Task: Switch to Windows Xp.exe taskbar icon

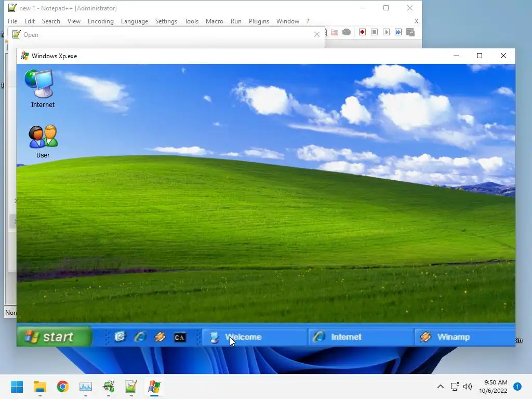Action: tap(154, 387)
